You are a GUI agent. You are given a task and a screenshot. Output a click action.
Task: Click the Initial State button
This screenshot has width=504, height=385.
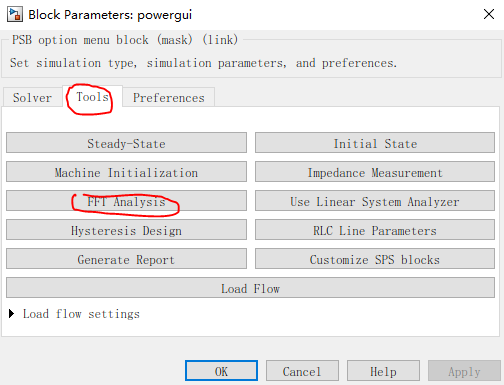[x=375, y=143]
